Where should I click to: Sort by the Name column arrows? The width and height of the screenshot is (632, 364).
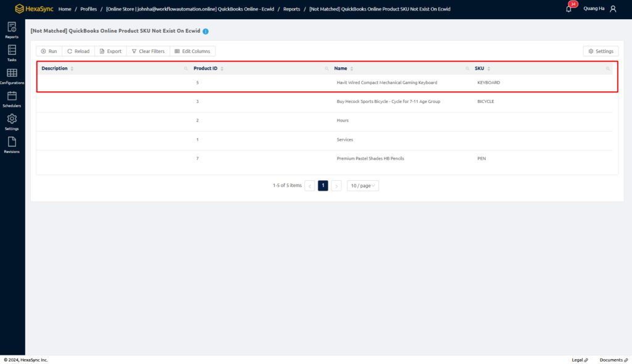tap(352, 68)
